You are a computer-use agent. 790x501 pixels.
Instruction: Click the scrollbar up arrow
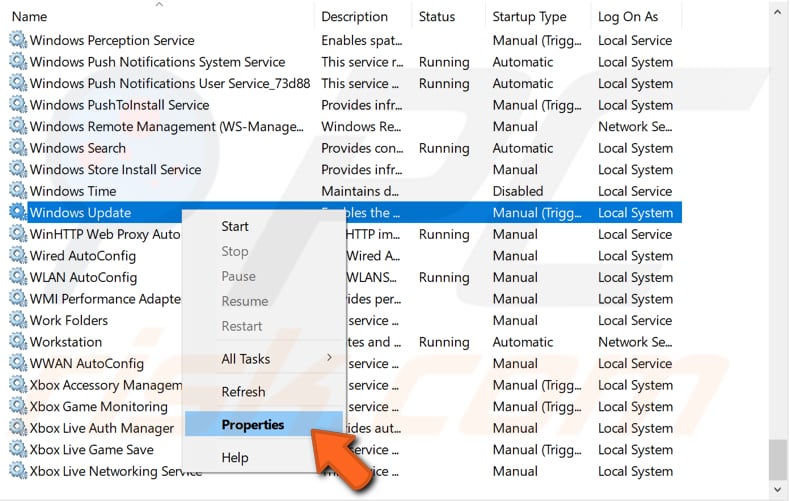click(777, 13)
